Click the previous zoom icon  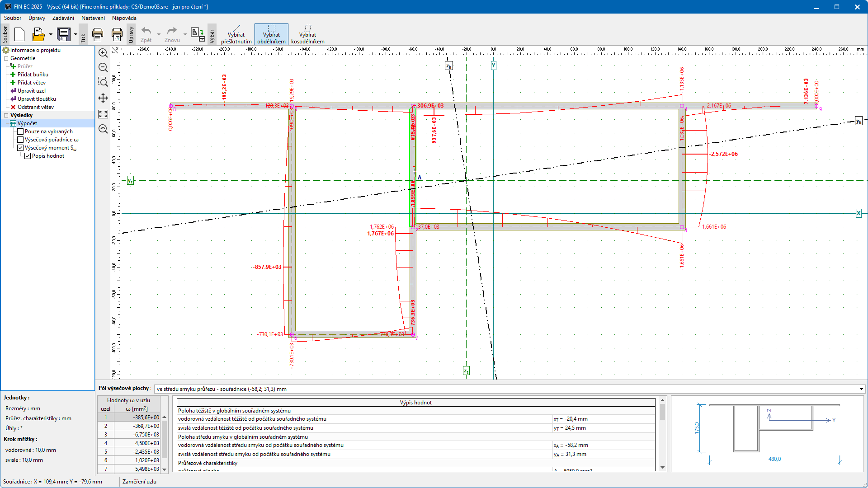click(x=103, y=129)
